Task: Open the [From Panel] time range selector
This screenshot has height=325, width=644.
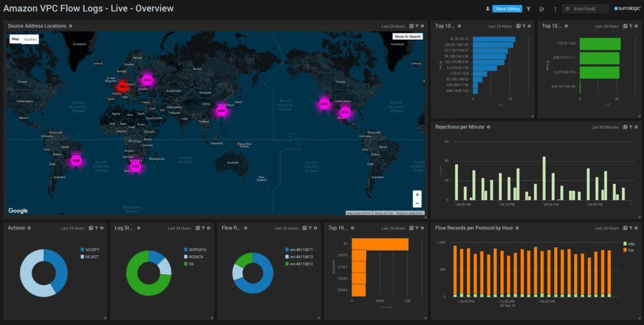Action: [586, 9]
